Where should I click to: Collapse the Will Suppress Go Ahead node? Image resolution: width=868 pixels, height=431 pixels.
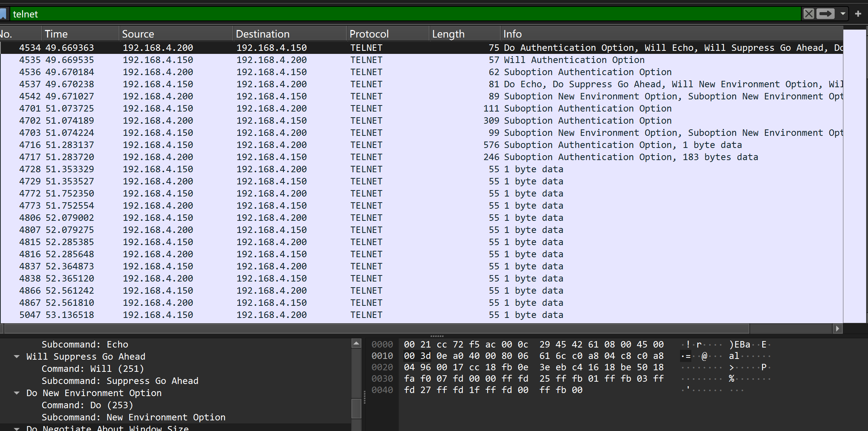pyautogui.click(x=17, y=356)
